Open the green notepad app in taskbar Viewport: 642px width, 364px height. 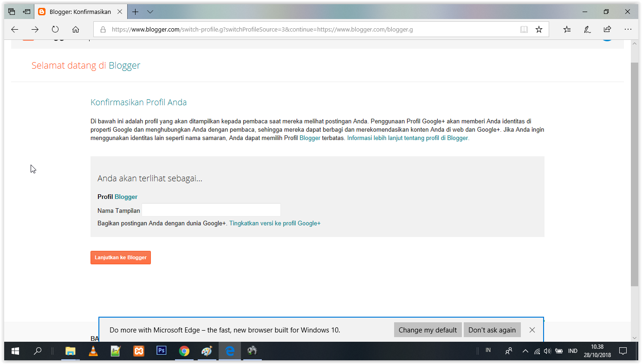click(x=116, y=351)
